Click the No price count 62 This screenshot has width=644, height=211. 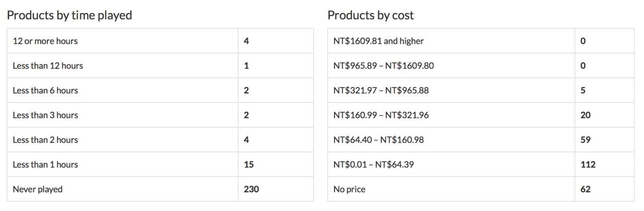(585, 189)
